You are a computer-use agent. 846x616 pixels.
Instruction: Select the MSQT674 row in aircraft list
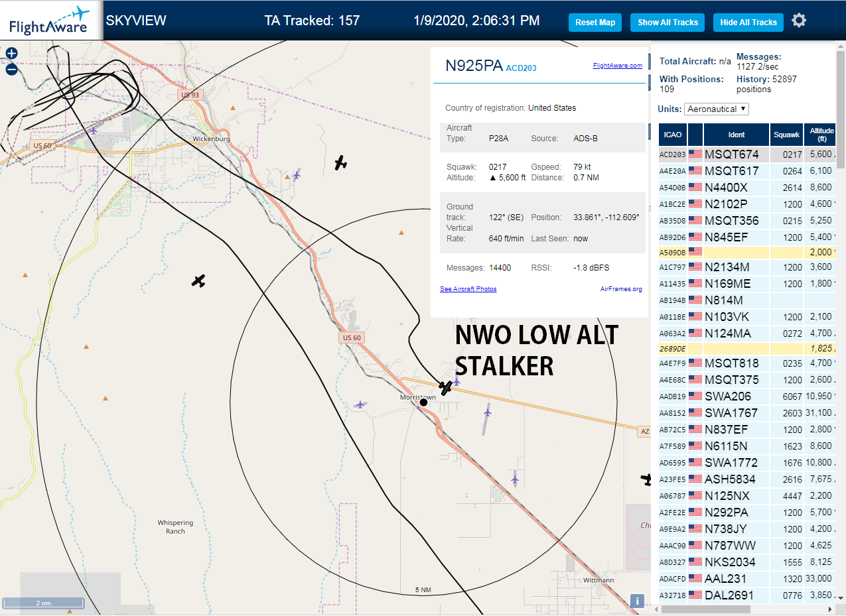[748, 154]
